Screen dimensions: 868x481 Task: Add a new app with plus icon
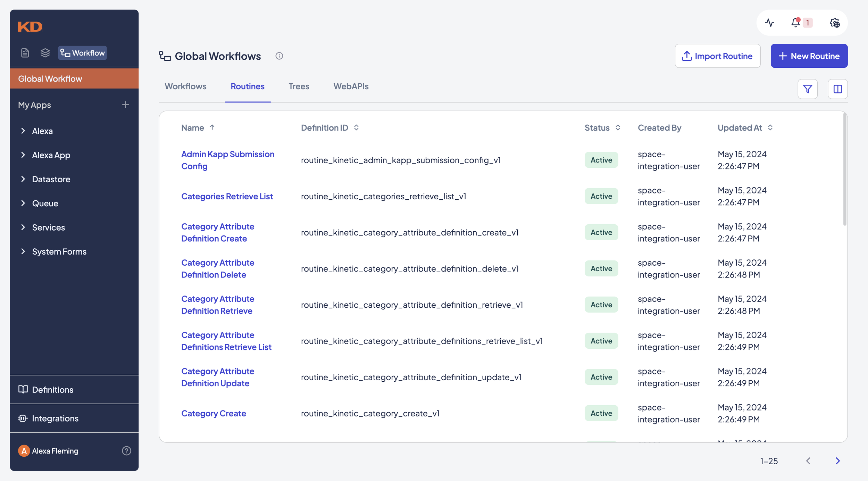(125, 105)
